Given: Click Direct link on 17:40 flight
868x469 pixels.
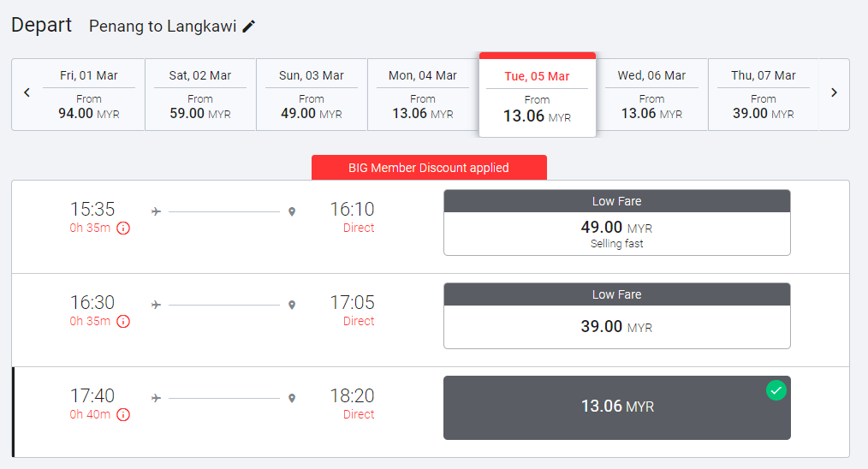Looking at the screenshot, I should point(359,414).
